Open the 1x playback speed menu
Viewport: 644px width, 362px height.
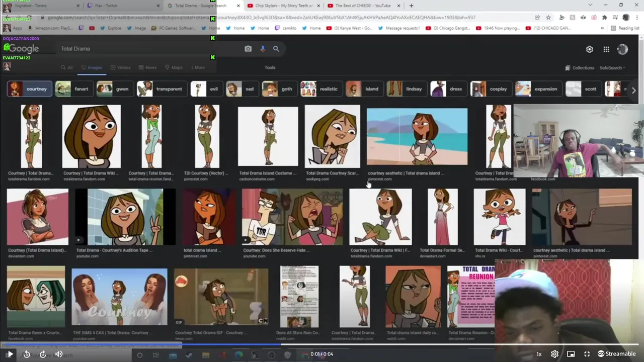539,354
